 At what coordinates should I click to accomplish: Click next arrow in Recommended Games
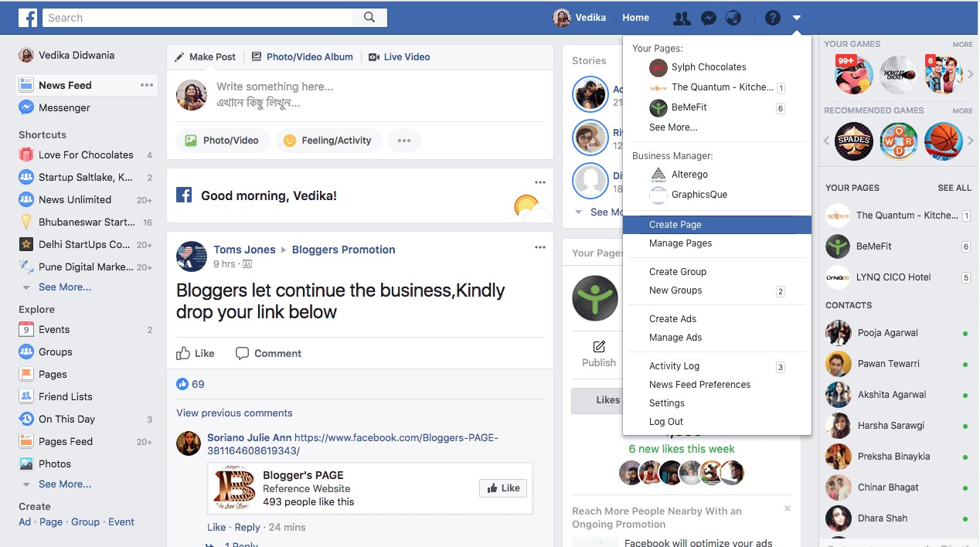[x=971, y=141]
